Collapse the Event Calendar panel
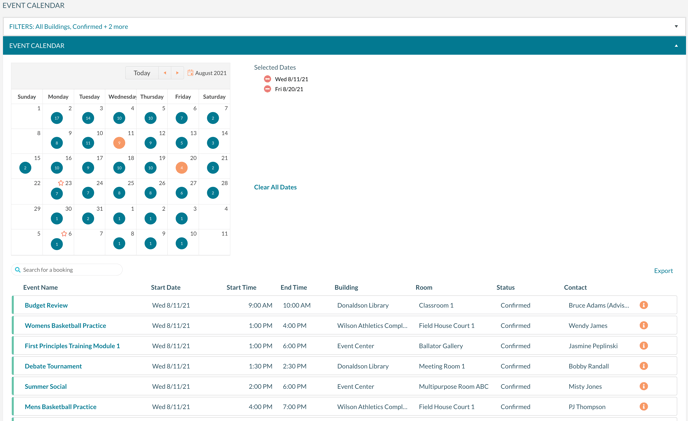 coord(676,46)
